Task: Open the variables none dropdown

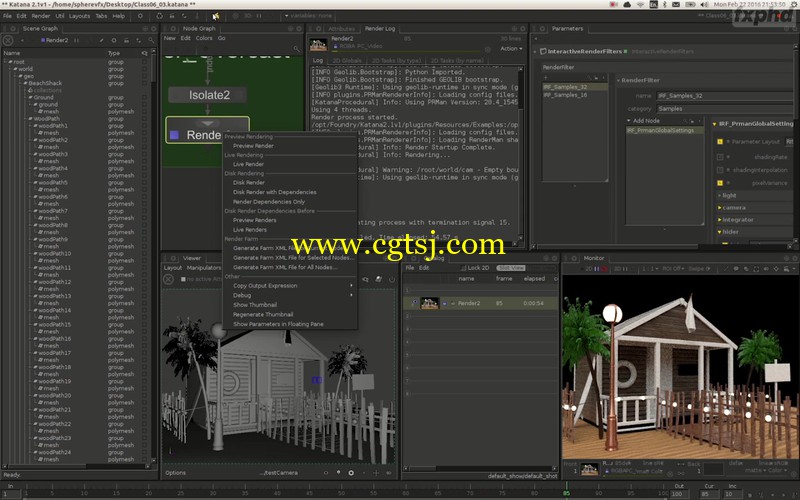Action: [x=309, y=16]
